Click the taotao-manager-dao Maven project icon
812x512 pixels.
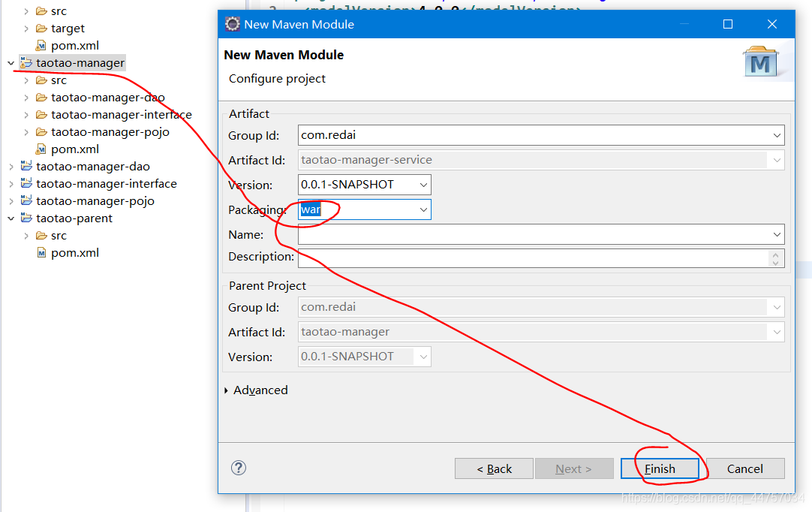tap(26, 167)
